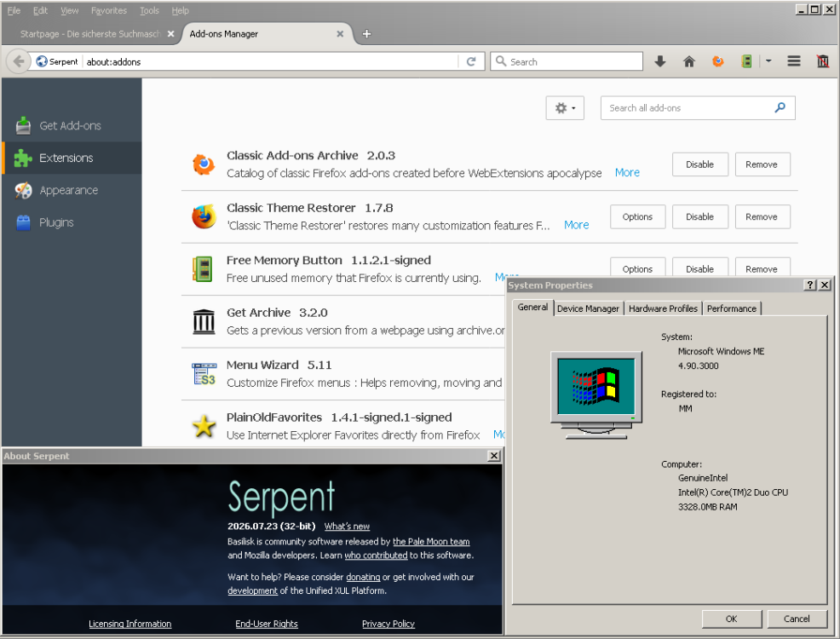Open the hamburger main menu
The height and width of the screenshot is (639, 840).
(x=794, y=61)
